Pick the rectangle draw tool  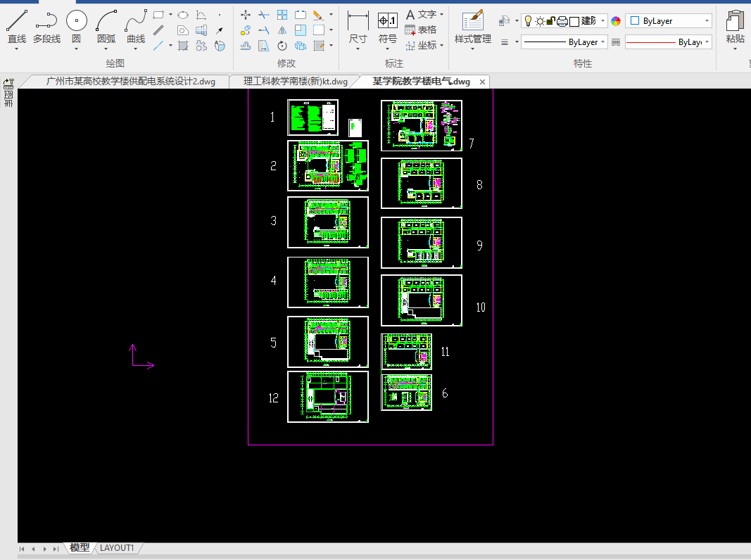158,15
